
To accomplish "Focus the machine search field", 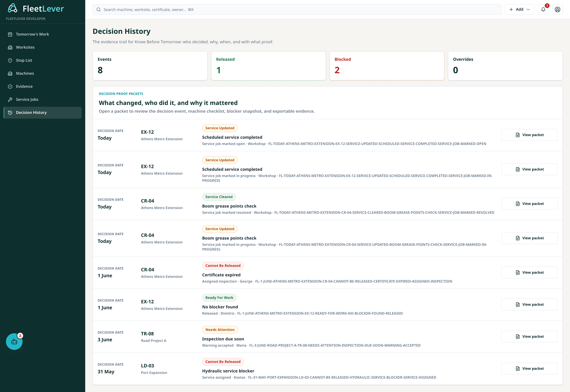I will tap(297, 10).
